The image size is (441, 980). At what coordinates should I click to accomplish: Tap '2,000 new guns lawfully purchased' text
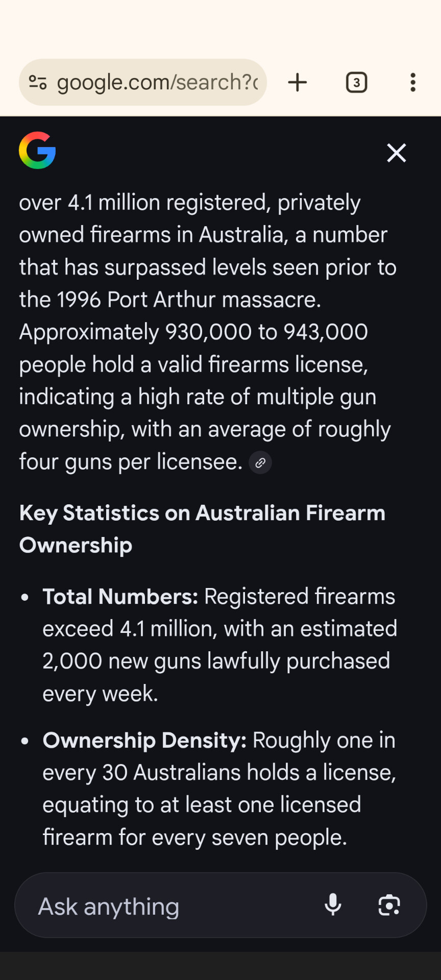coord(216,661)
